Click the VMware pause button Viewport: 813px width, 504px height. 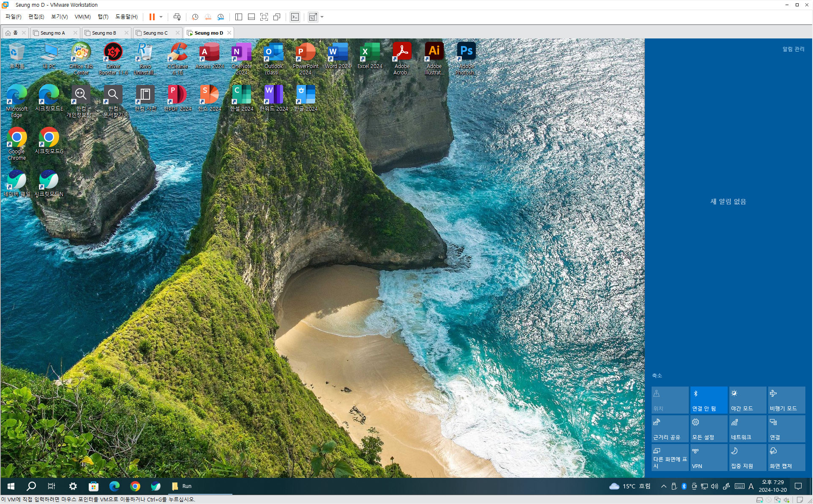point(152,17)
